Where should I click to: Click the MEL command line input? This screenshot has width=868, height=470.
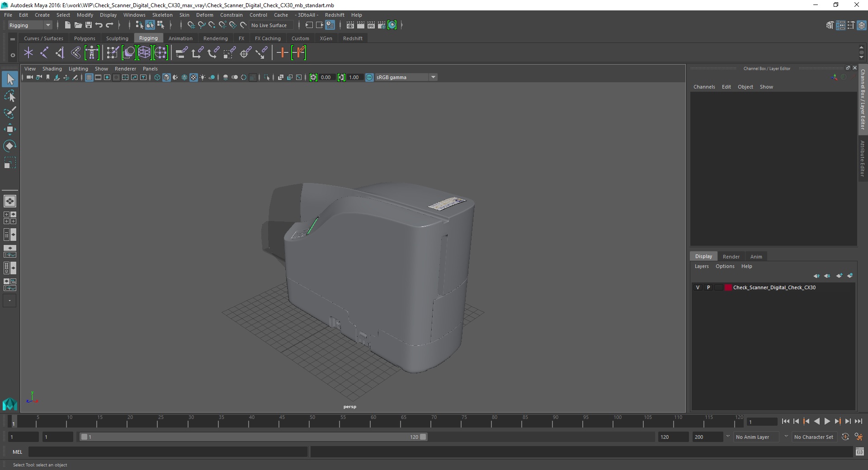168,451
